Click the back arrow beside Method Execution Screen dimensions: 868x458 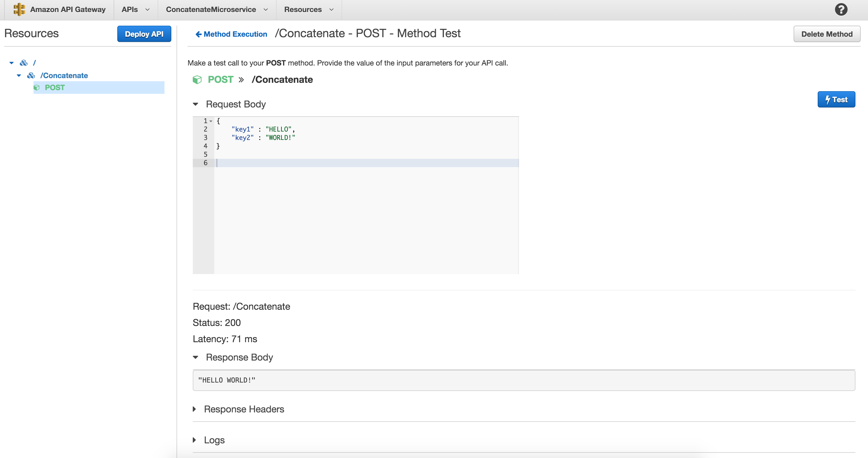click(199, 34)
